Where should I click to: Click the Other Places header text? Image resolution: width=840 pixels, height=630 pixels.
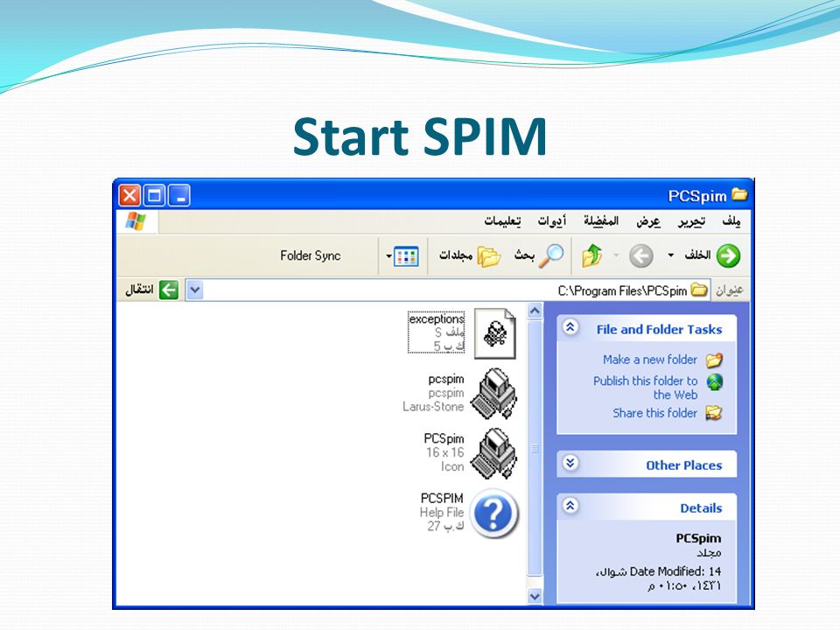click(683, 465)
